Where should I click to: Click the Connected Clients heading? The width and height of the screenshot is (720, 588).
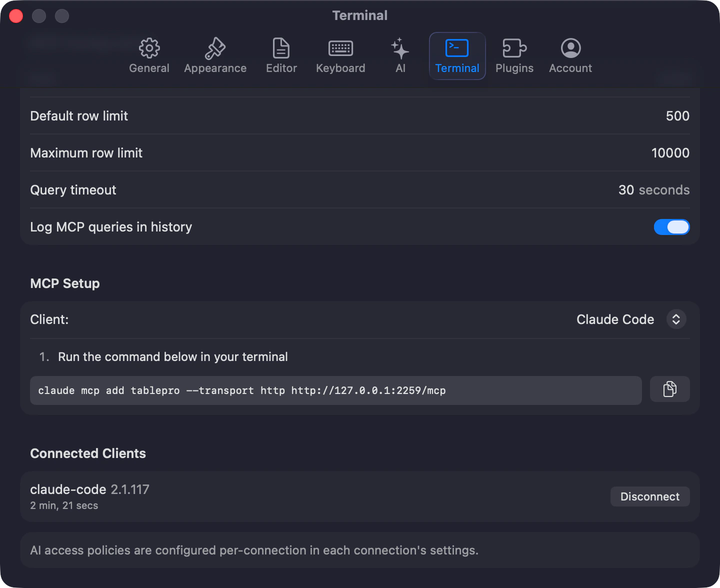88,453
